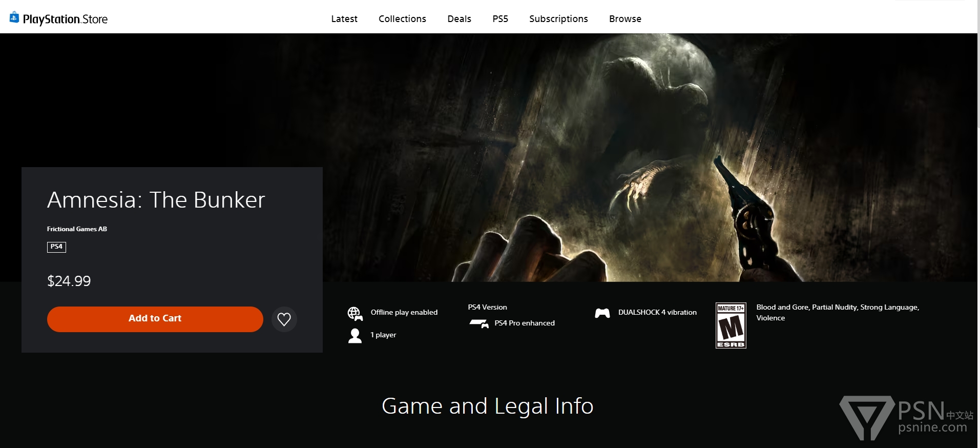The height and width of the screenshot is (448, 980).
Task: Add Amnesia: The Bunker to cart
Action: coord(155,319)
